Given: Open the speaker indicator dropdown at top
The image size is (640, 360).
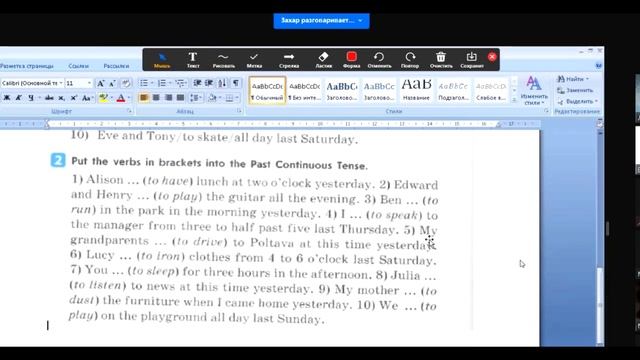Looking at the screenshot, I should pyautogui.click(x=360, y=20).
